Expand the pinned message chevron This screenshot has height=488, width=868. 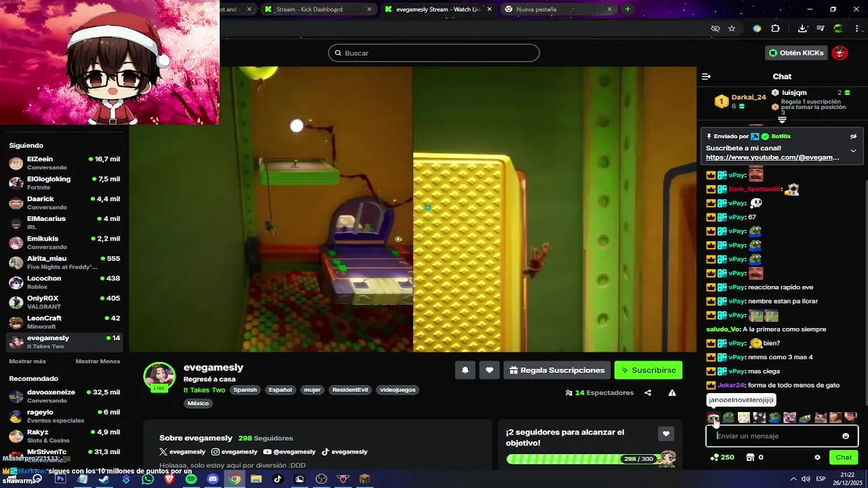click(x=853, y=150)
